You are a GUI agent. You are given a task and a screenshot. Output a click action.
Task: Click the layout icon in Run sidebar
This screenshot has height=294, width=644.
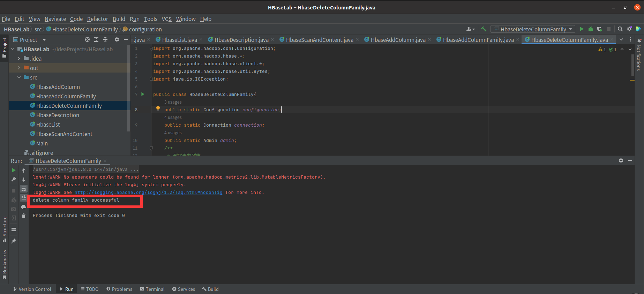pos(14,229)
